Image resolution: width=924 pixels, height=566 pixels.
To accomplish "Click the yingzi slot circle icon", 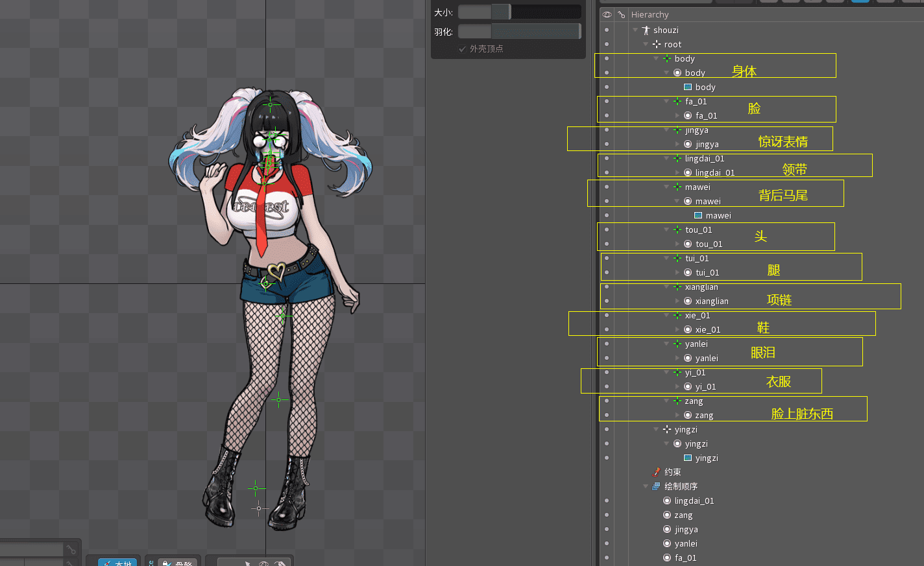I will pos(677,444).
